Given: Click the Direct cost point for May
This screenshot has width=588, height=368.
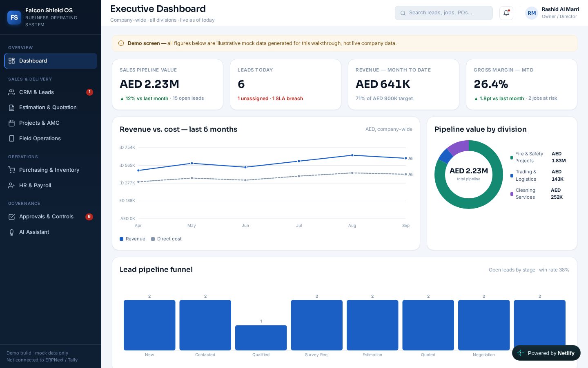Looking at the screenshot, I should [192, 178].
